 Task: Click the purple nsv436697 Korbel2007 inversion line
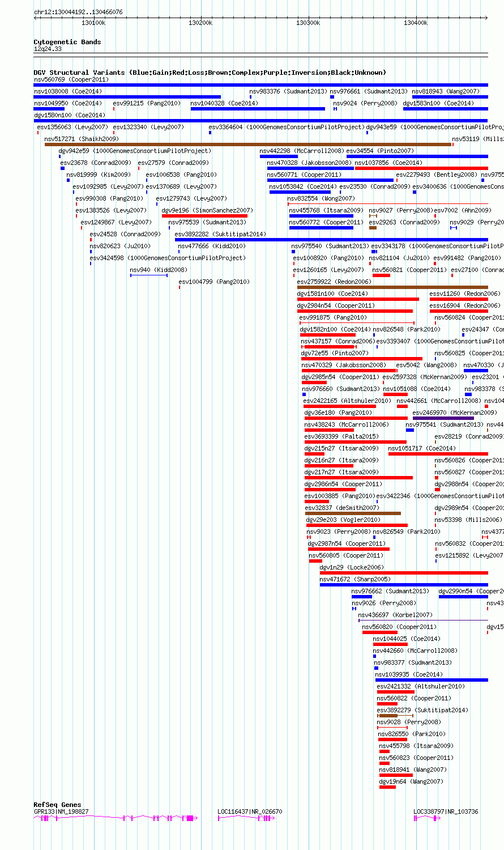tap(424, 620)
